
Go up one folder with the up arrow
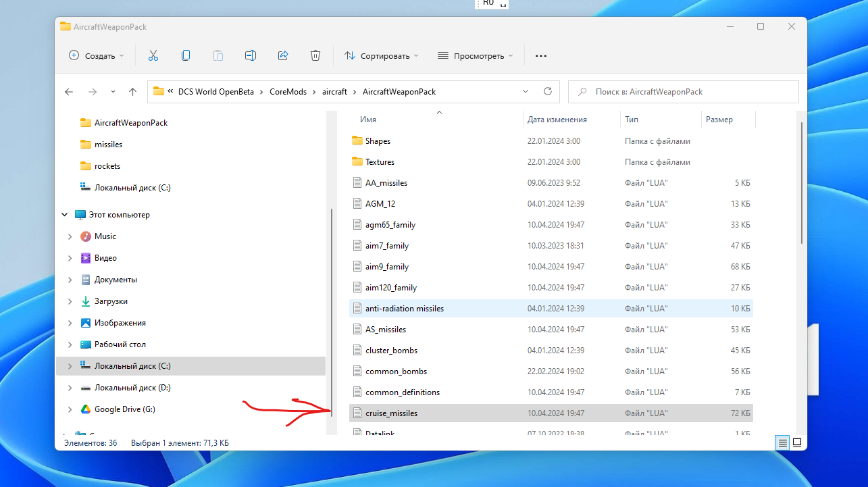[x=132, y=92]
